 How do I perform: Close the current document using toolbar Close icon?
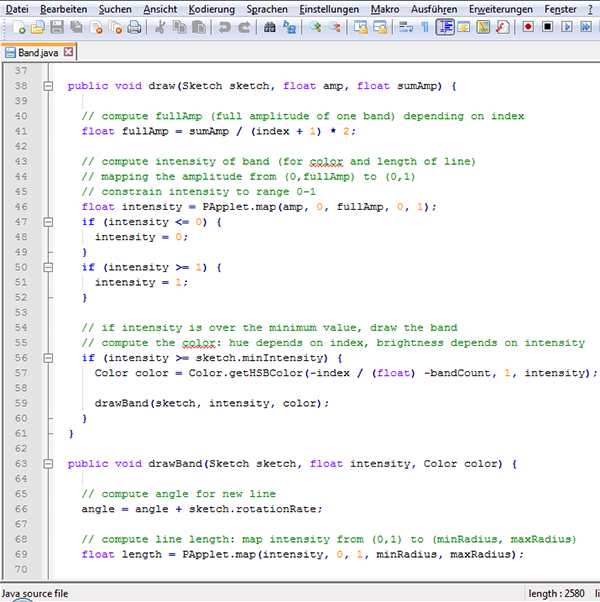[96, 27]
